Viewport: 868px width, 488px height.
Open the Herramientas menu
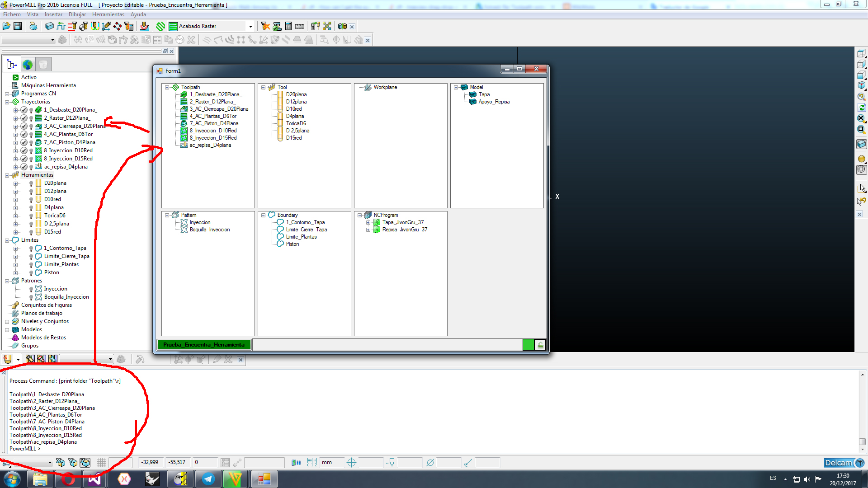coord(108,14)
